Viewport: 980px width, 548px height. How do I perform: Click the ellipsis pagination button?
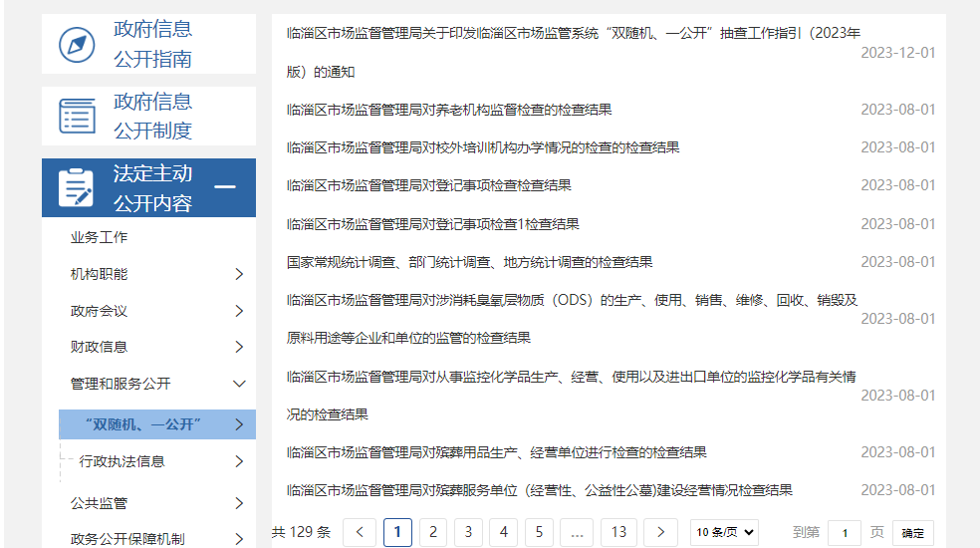tap(576, 532)
